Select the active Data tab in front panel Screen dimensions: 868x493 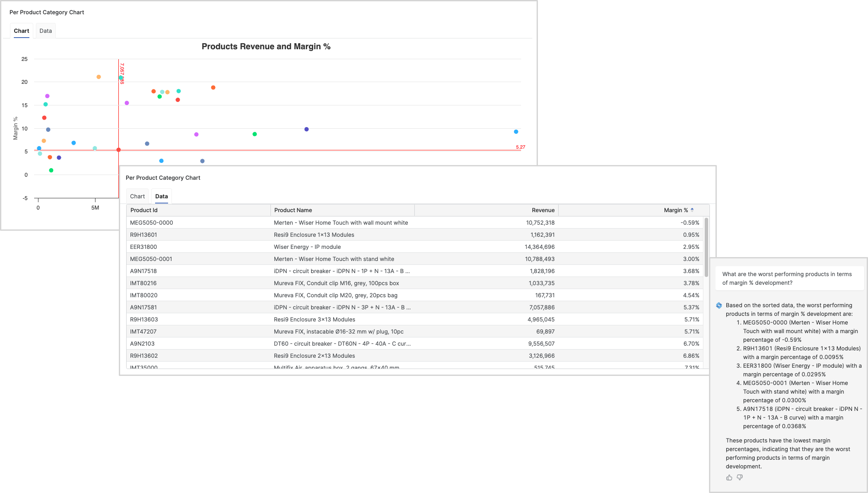[162, 196]
